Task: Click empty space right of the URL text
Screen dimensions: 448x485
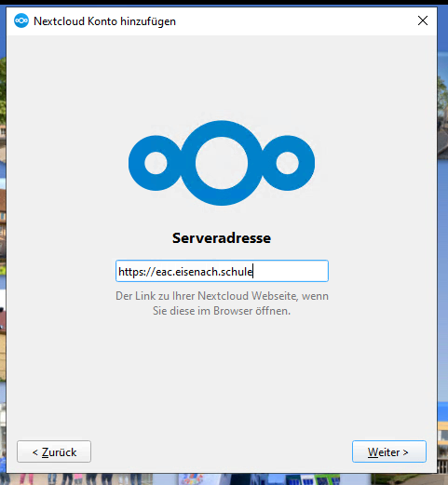Action: coord(291,271)
